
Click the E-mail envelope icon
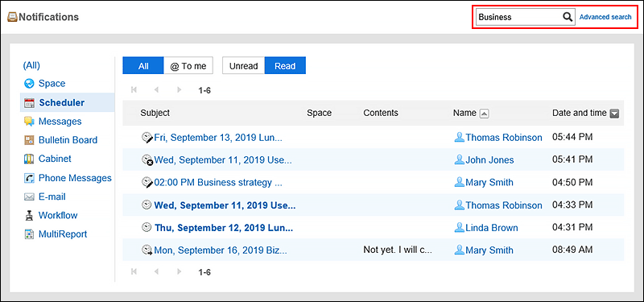click(x=29, y=197)
